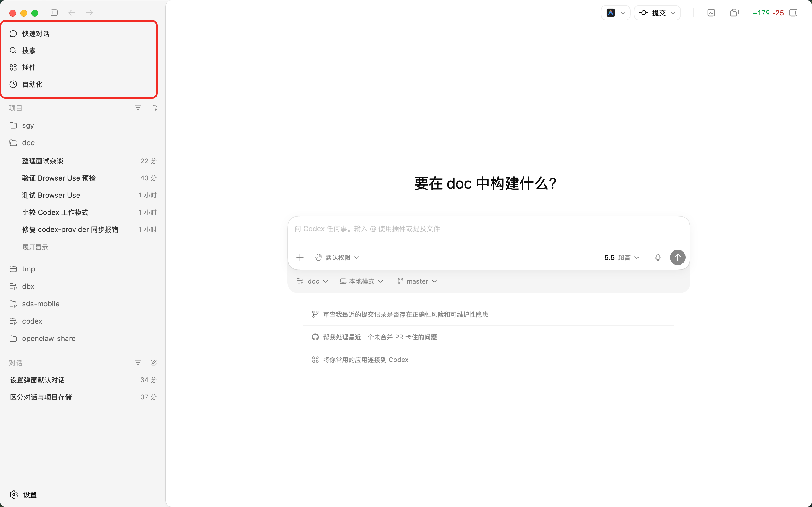Open the model selector dropdown top-right
This screenshot has height=507, width=812.
point(615,13)
